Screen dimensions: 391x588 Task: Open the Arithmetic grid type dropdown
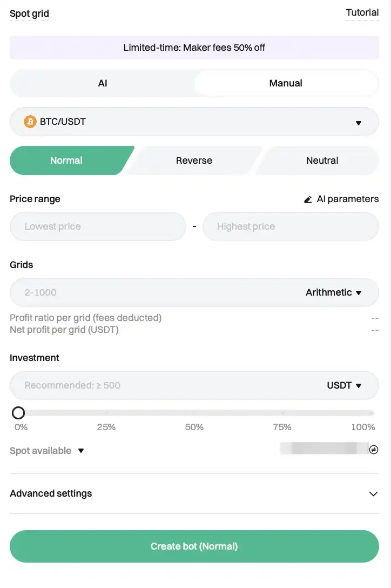pyautogui.click(x=334, y=292)
